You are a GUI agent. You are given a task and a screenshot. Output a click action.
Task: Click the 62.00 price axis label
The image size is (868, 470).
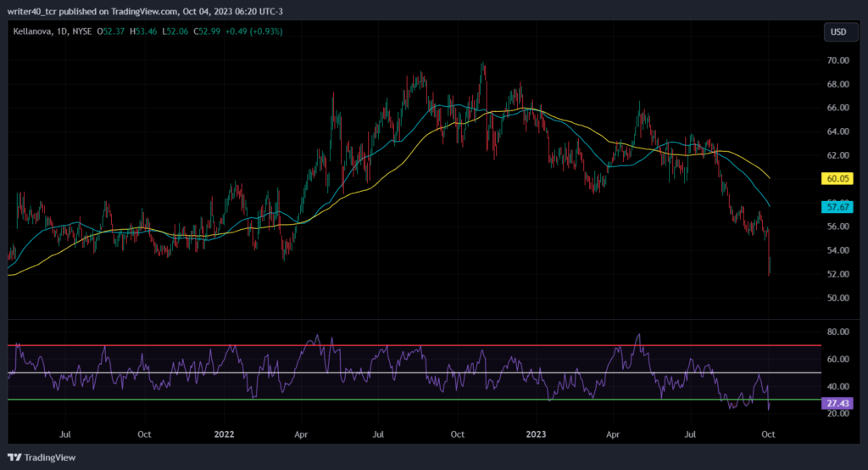click(x=838, y=155)
